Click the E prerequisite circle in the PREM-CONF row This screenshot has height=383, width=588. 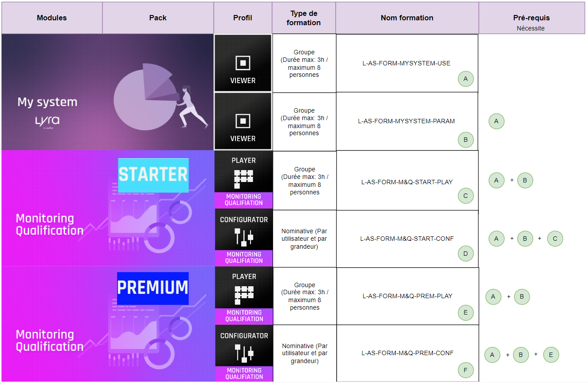pos(551,355)
